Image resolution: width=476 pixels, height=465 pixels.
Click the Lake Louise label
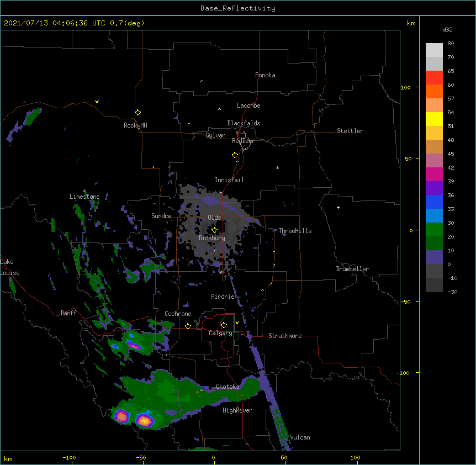click(x=10, y=267)
